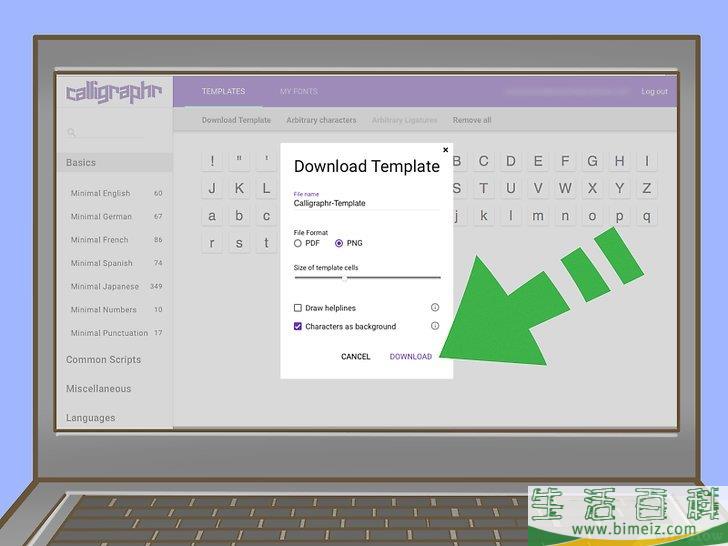Click the uppercase C character tile
The height and width of the screenshot is (546, 728).
[x=483, y=161]
